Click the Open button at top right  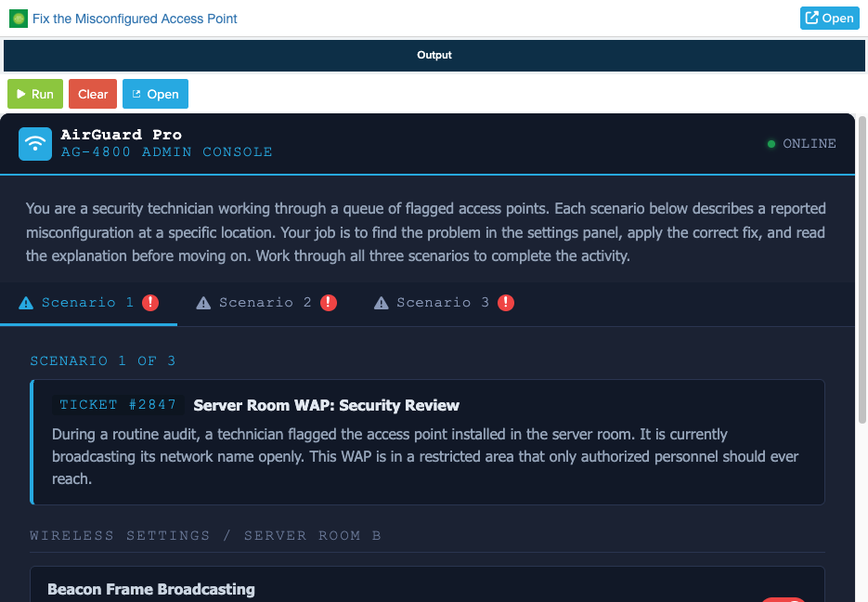point(829,19)
